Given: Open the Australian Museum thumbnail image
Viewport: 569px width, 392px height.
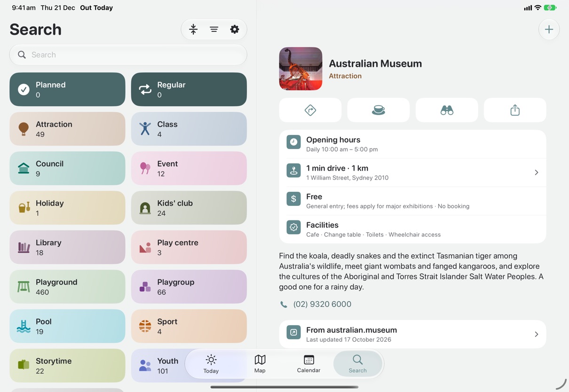Looking at the screenshot, I should pos(300,69).
